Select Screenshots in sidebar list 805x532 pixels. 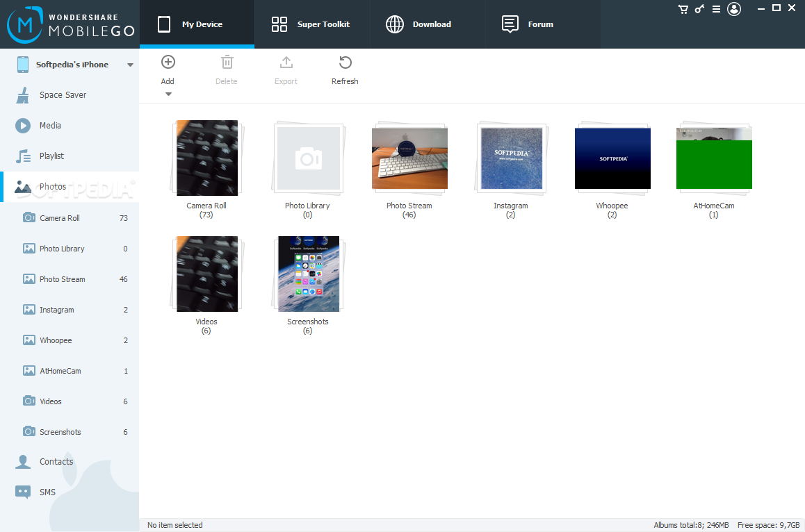(x=70, y=432)
